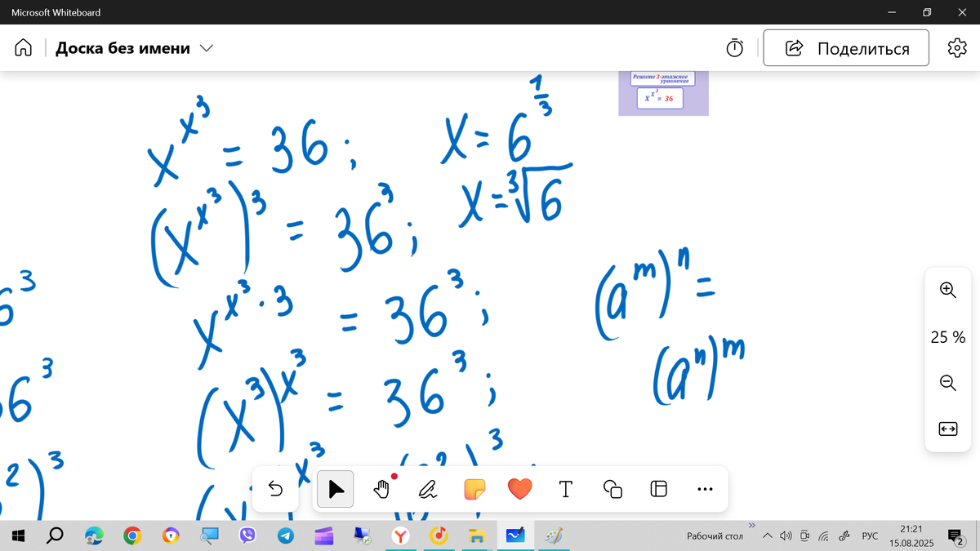980x551 pixels.
Task: Launch Microsoft Edge from taskbar
Action: pyautogui.click(x=94, y=535)
